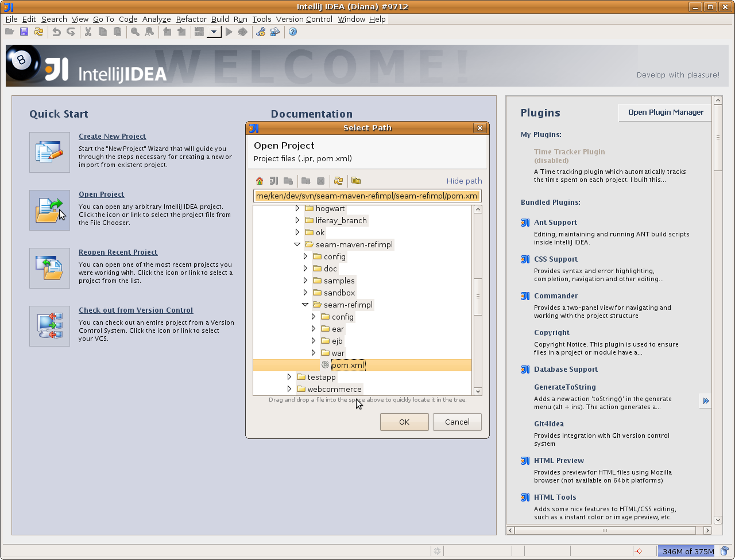
Task: Click the Cut scissors icon
Action: [88, 32]
